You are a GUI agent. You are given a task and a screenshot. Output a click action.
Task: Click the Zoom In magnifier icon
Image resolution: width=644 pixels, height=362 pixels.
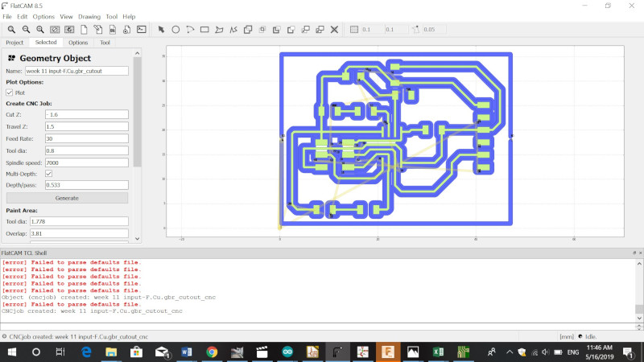(x=40, y=30)
